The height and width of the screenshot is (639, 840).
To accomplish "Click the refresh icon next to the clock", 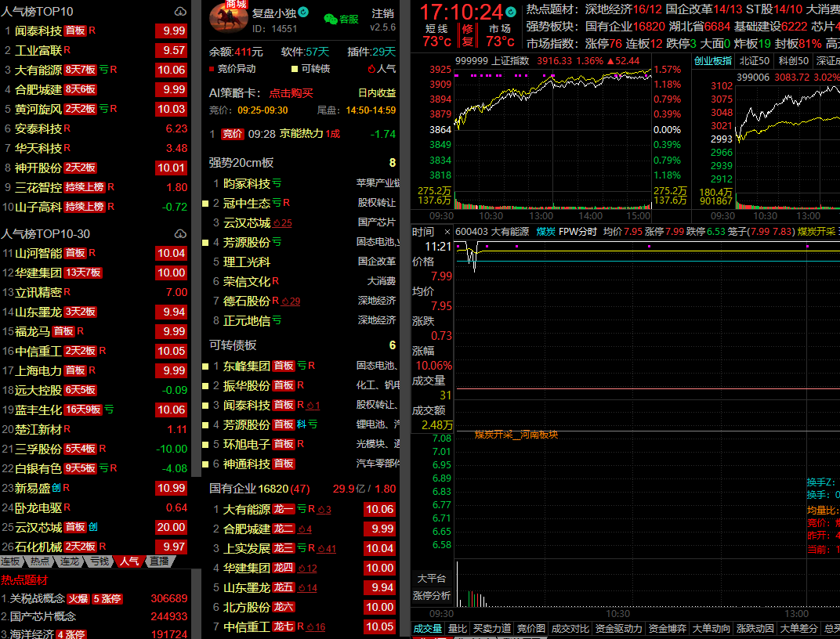I will [511, 12].
